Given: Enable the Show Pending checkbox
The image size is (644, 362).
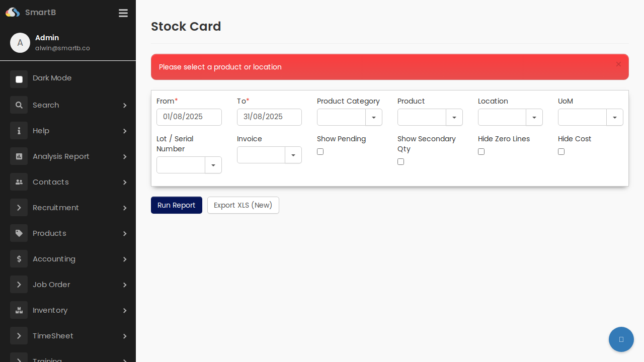Looking at the screenshot, I should tap(320, 151).
